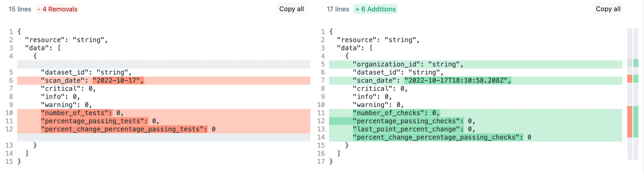Viewport: 644px width, 175px height.
Task: Click the empty gray placeholder row below line 4
Action: 164,64
